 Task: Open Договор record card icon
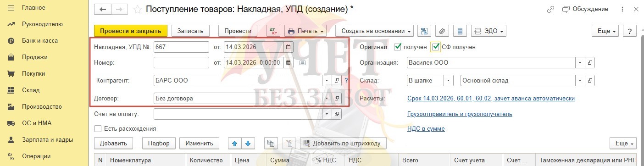point(337,98)
